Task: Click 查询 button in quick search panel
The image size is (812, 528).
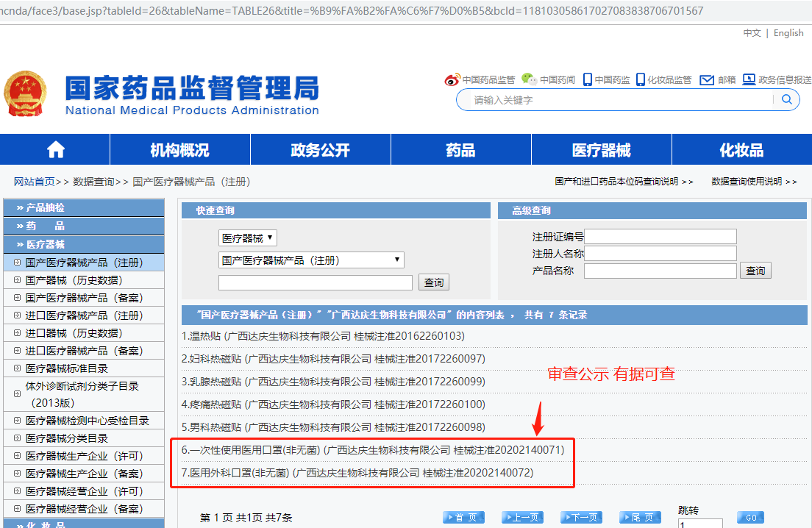Action: [433, 282]
